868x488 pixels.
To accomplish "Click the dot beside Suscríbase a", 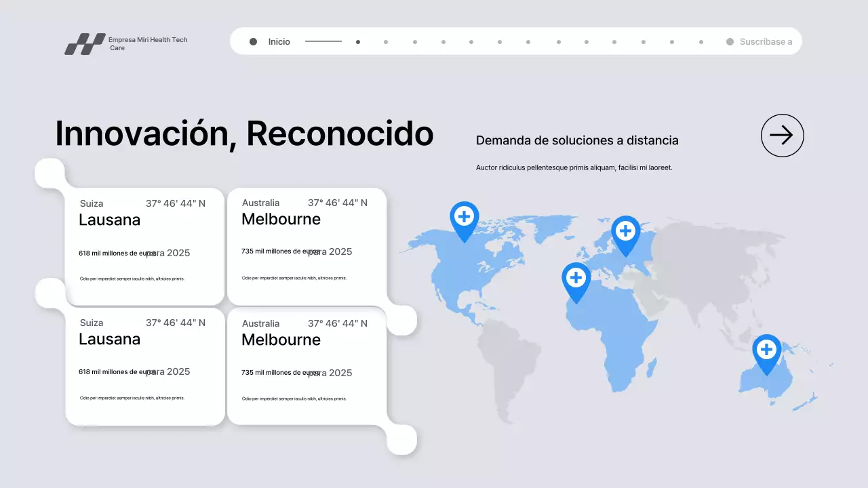I will (728, 41).
